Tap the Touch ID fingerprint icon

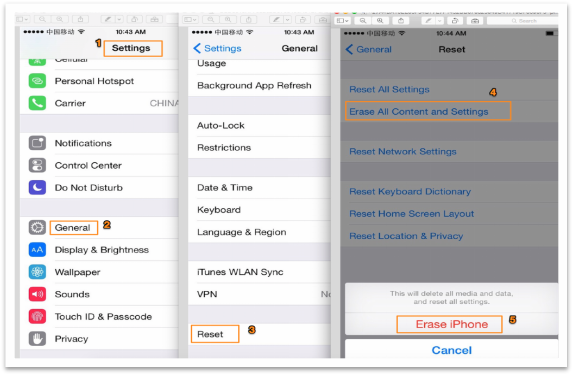(37, 317)
